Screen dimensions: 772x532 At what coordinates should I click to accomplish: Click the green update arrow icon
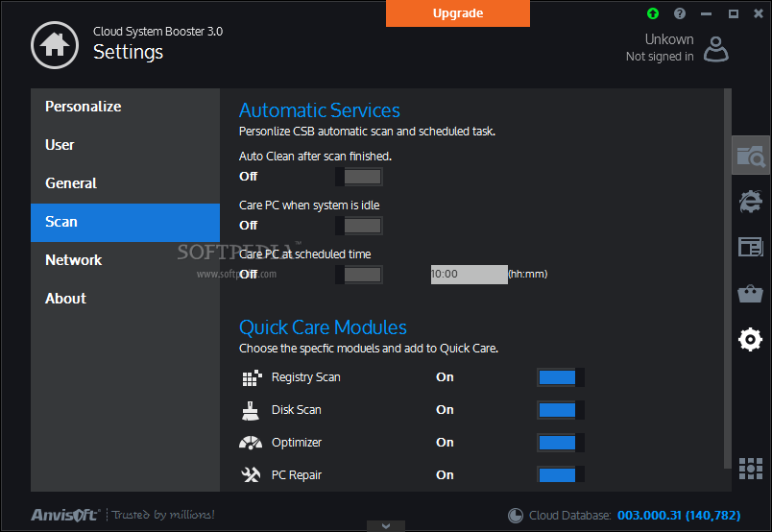653,13
